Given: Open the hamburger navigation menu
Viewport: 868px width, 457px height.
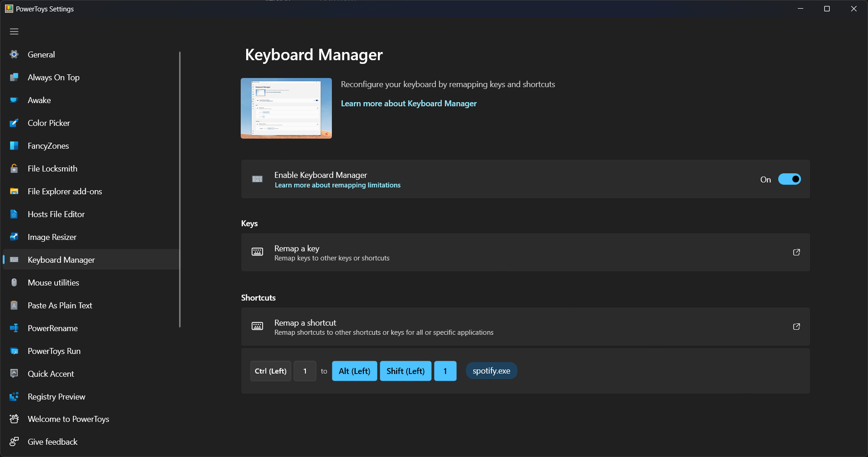Looking at the screenshot, I should click(x=14, y=31).
